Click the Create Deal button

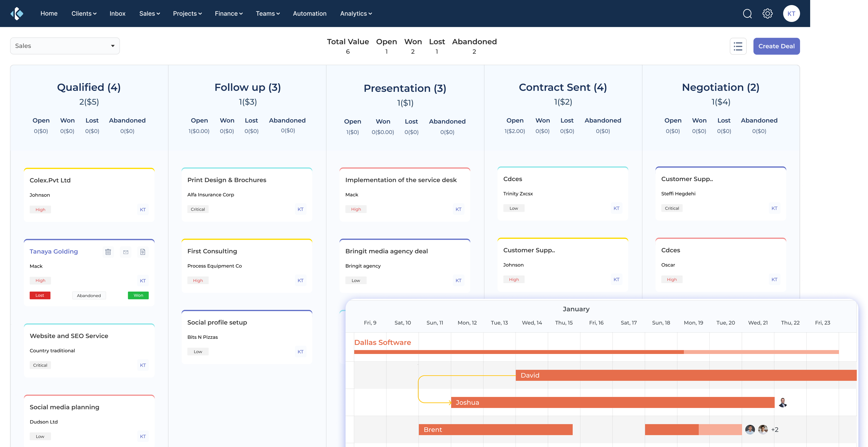click(776, 46)
